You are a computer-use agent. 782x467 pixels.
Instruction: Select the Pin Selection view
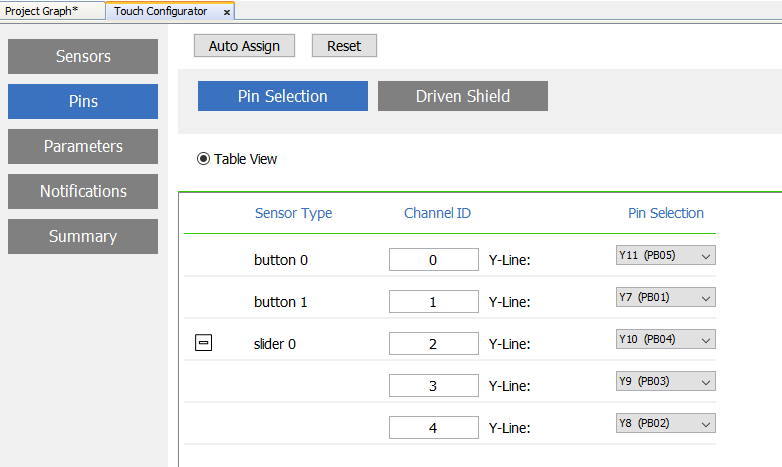[282, 96]
